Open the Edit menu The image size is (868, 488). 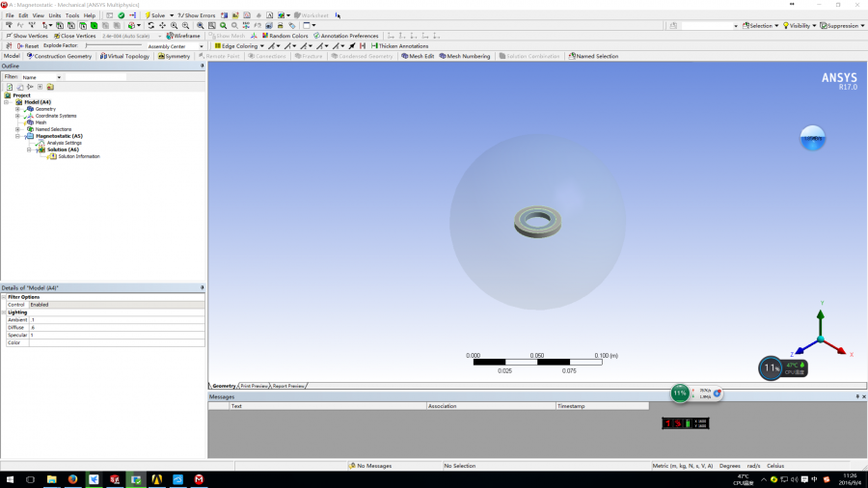pyautogui.click(x=23, y=15)
